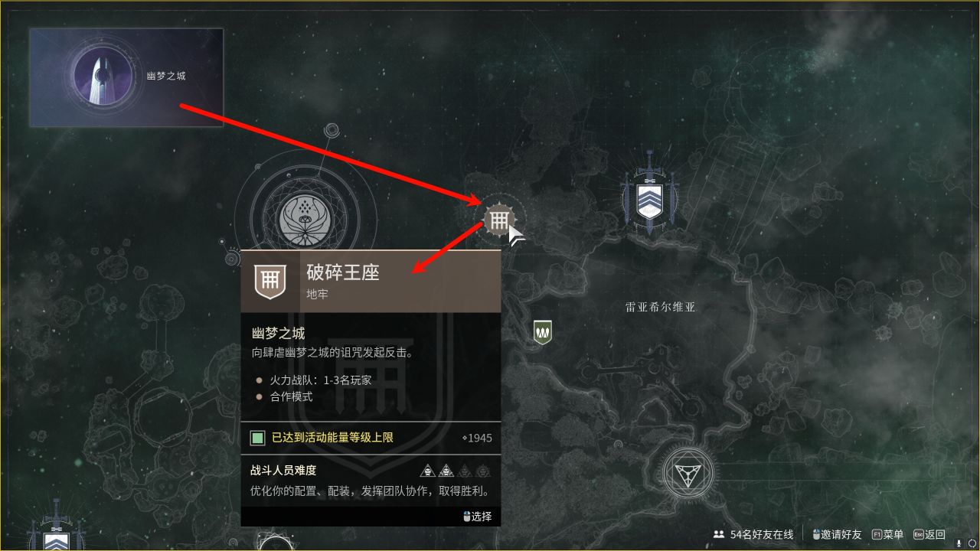Click 选择 in the tooltip footer

(478, 517)
